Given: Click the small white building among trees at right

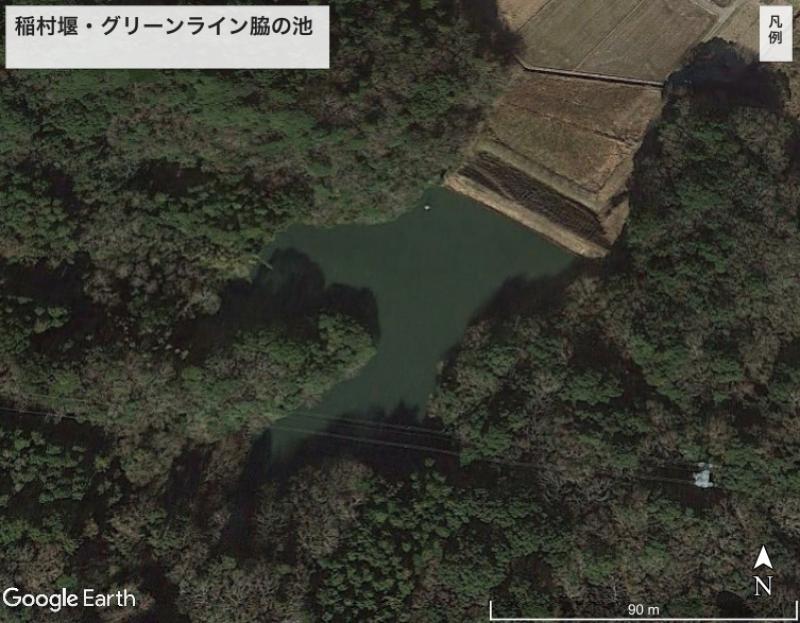Looking at the screenshot, I should [703, 476].
